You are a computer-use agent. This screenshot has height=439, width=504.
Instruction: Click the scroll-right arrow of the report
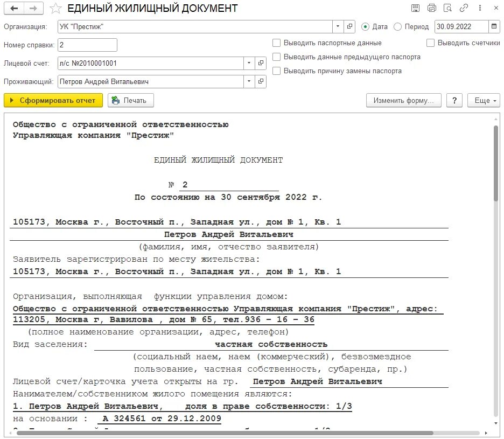point(486,433)
